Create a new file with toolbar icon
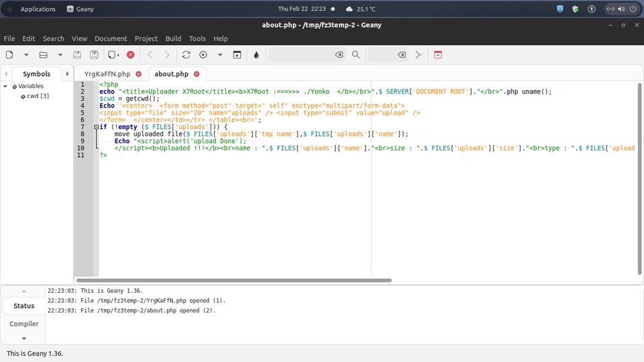Image resolution: width=644 pixels, height=362 pixels. [x=9, y=54]
